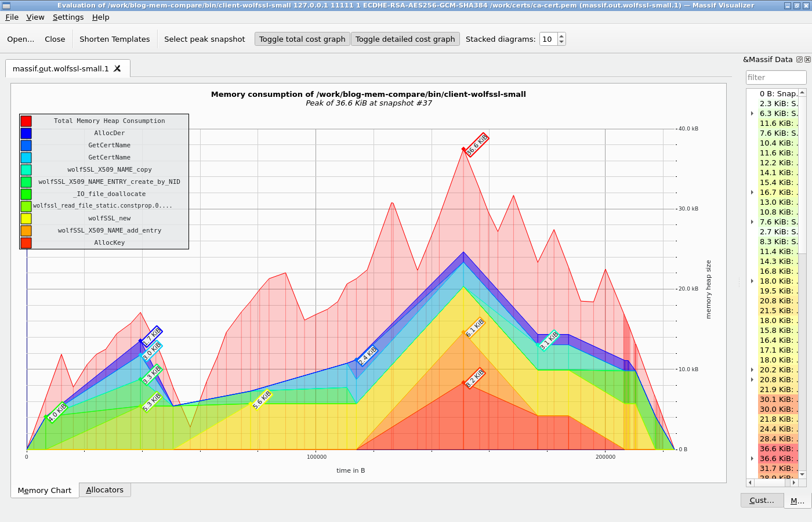Close the massif.out.wolfssl-small.1 tab icon
Viewport: 812px width, 522px height.
click(117, 68)
